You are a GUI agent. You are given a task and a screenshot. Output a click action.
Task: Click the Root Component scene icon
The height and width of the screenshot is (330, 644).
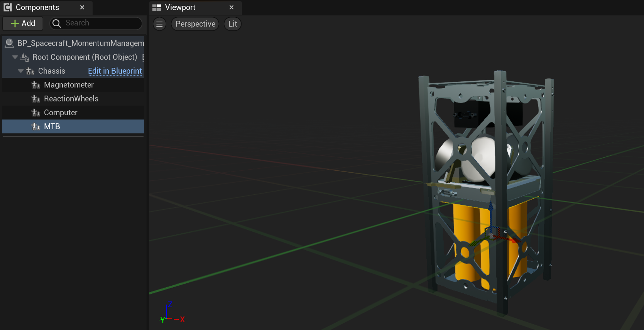point(25,57)
